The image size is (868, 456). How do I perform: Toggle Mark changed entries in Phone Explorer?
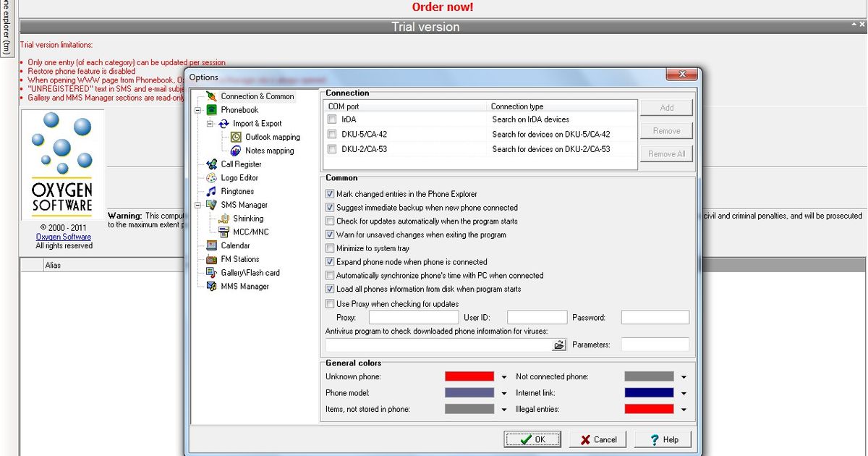pos(330,194)
